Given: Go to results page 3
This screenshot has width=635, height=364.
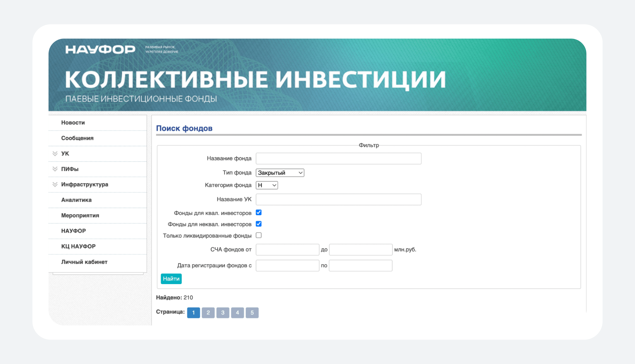Looking at the screenshot, I should [x=223, y=313].
